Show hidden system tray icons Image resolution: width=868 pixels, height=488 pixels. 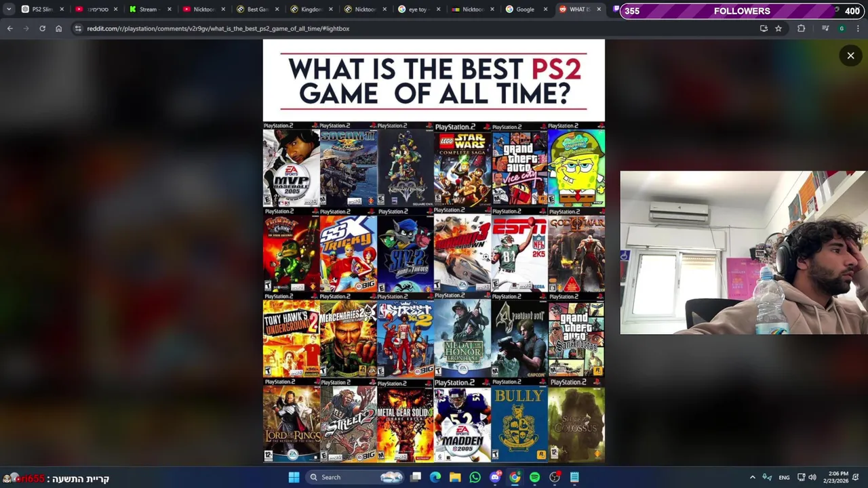pos(752,477)
